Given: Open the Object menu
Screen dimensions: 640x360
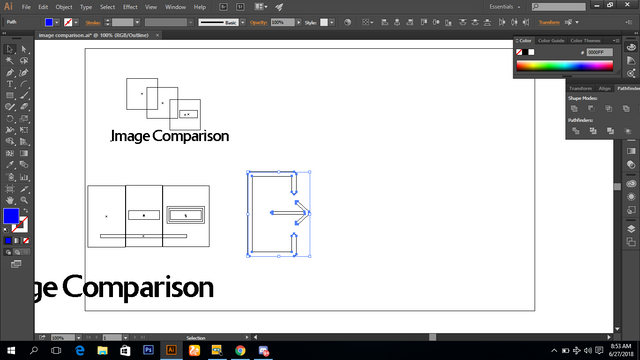Looking at the screenshot, I should (64, 7).
